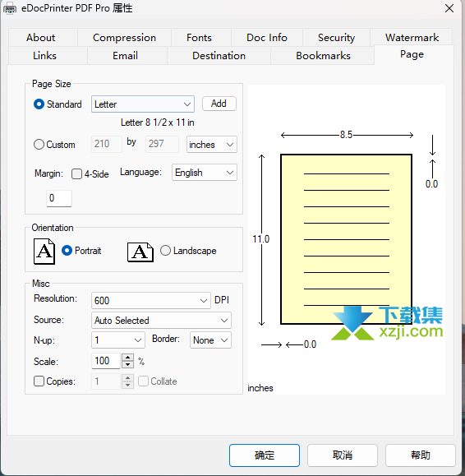The image size is (465, 476).
Task: Decrease Copies with the down spinner arrow
Action: [x=127, y=385]
